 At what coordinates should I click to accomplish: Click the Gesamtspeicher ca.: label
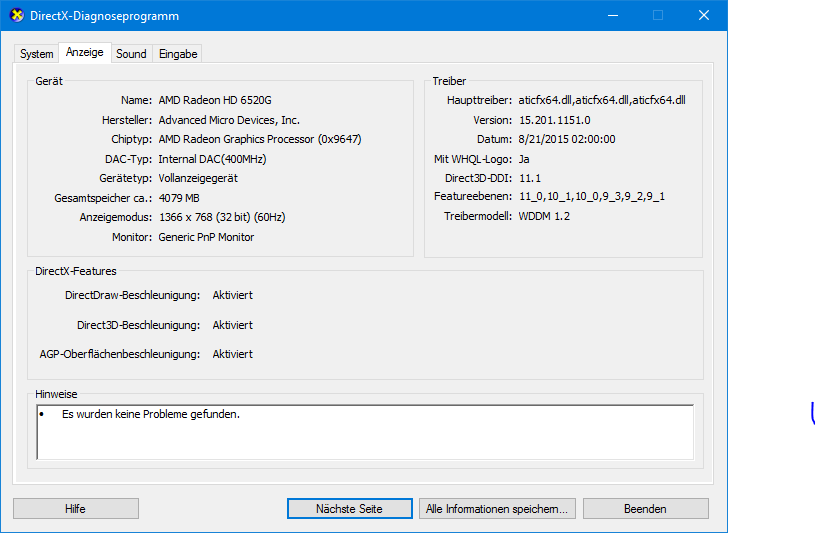pos(103,198)
